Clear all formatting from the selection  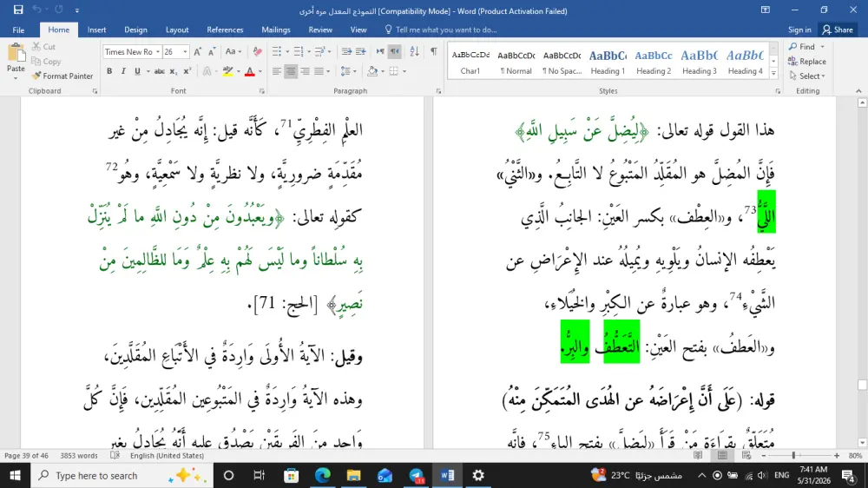tap(258, 51)
